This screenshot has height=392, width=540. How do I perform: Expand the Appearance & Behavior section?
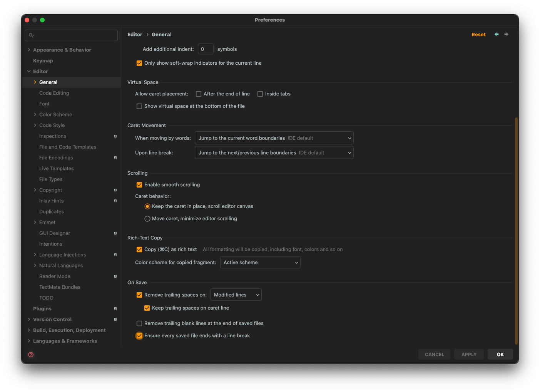pos(29,50)
